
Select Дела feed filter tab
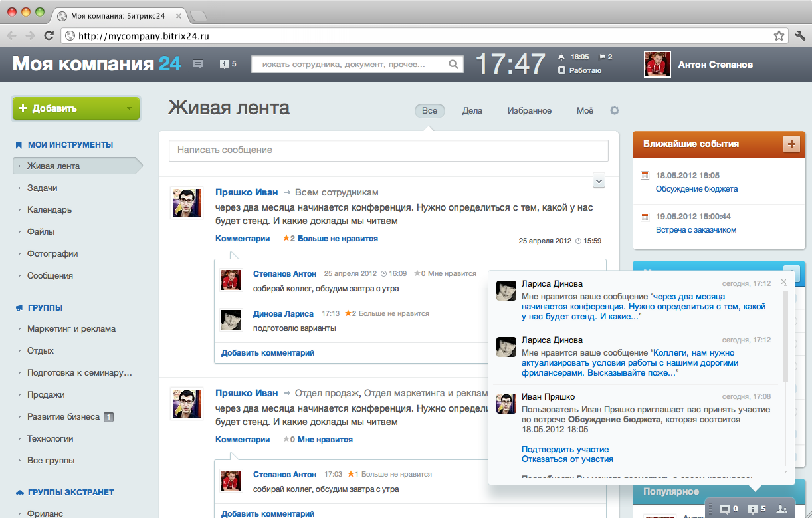(x=472, y=110)
